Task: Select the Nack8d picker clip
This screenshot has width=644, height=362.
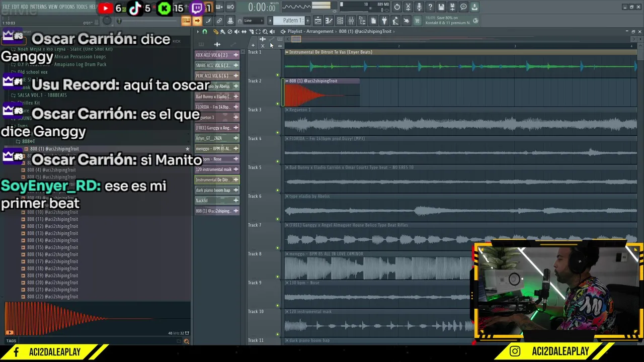Action: [217, 201]
